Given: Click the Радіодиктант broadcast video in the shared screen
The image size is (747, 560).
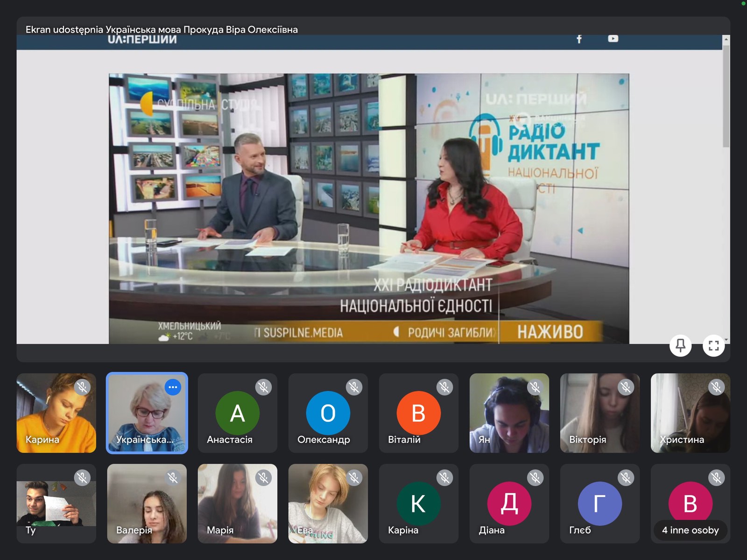Looking at the screenshot, I should coord(369,209).
